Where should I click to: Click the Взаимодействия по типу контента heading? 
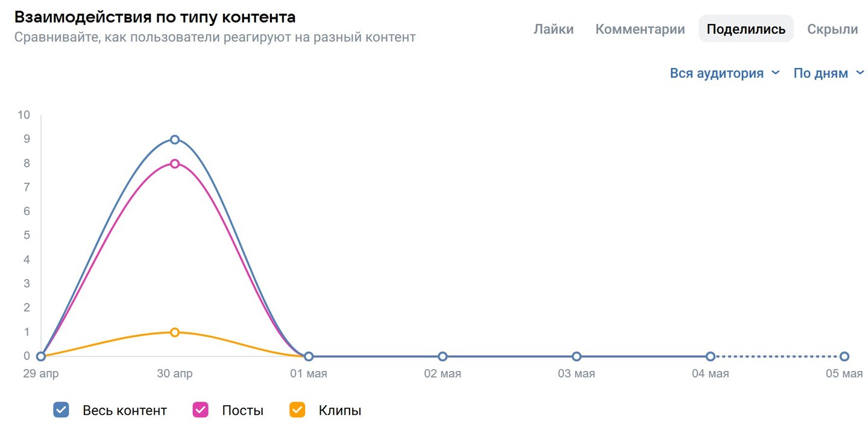coord(155,17)
